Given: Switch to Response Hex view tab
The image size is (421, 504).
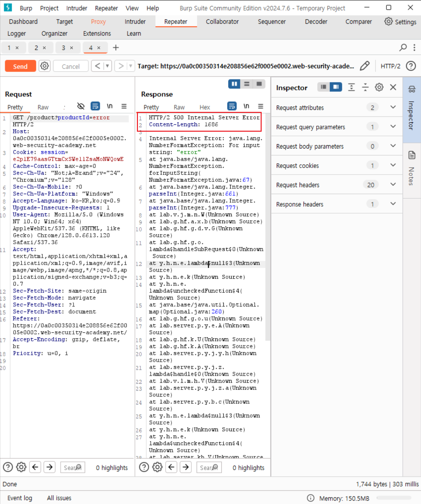Looking at the screenshot, I should pos(205,107).
